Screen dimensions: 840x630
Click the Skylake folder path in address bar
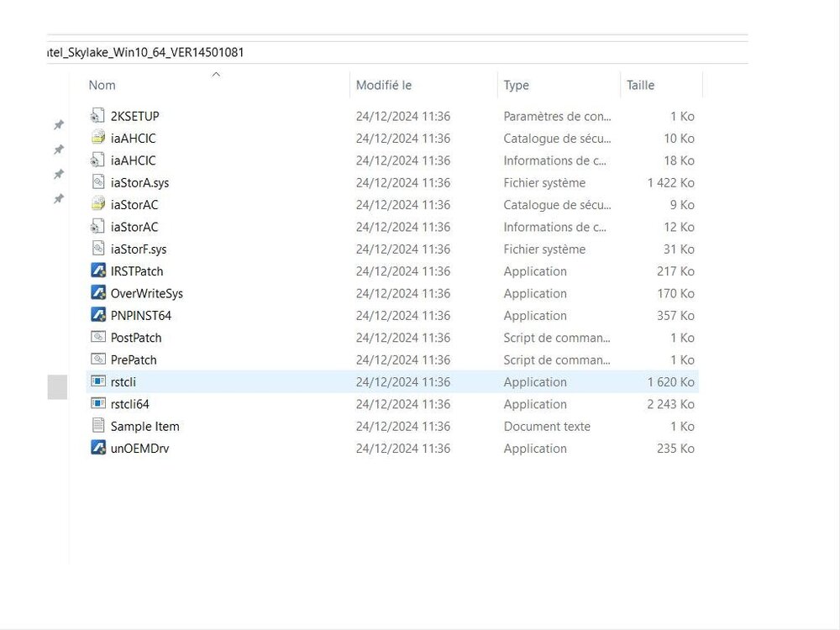[x=144, y=52]
